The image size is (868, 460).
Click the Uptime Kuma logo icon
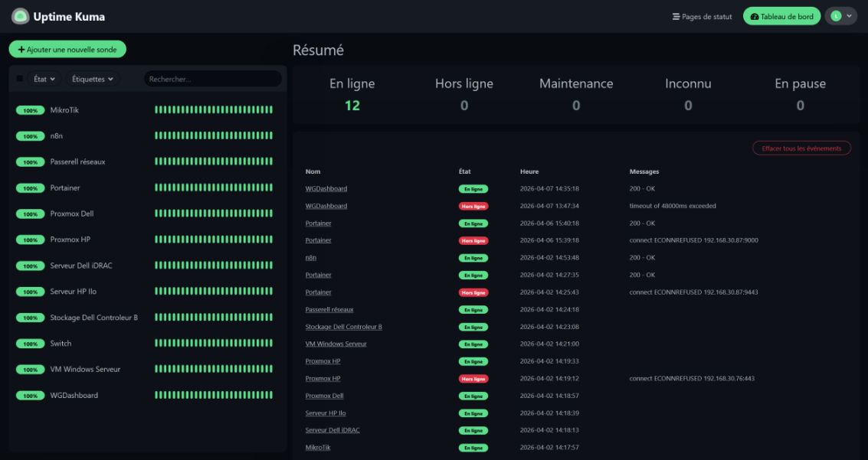click(21, 17)
